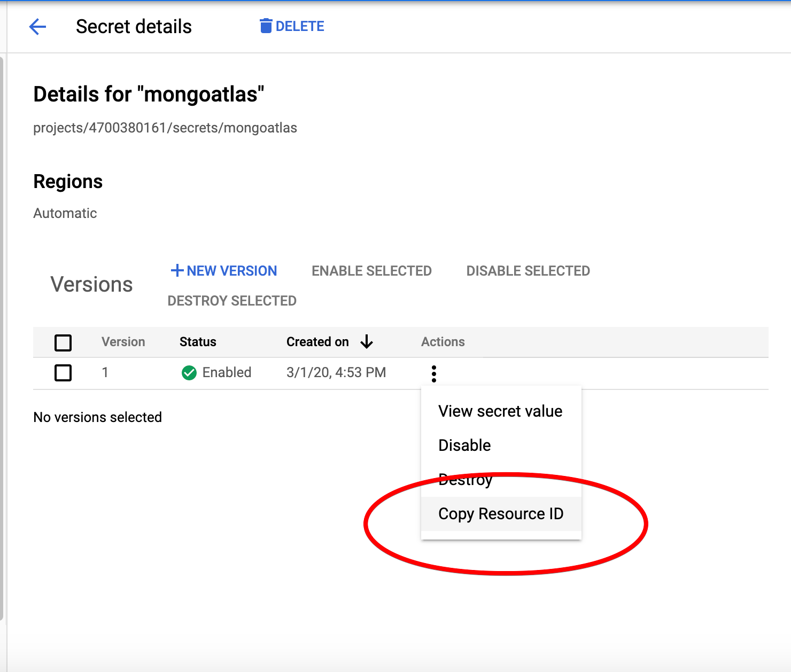Click the sort arrow on Created on column
791x672 pixels.
(367, 342)
